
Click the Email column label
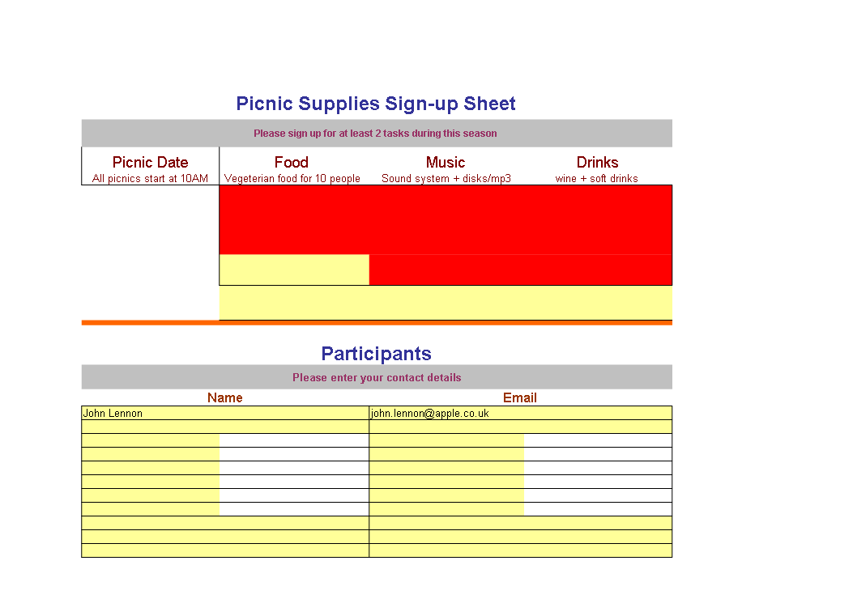[x=519, y=397]
